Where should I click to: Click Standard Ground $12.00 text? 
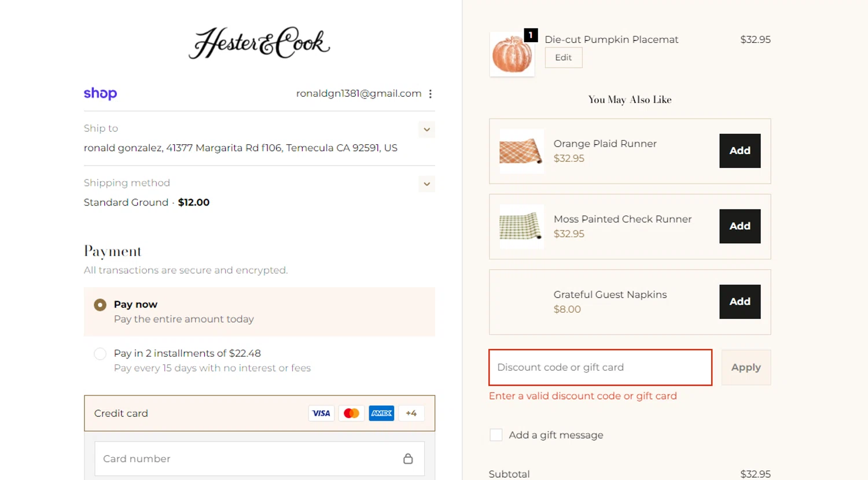146,202
